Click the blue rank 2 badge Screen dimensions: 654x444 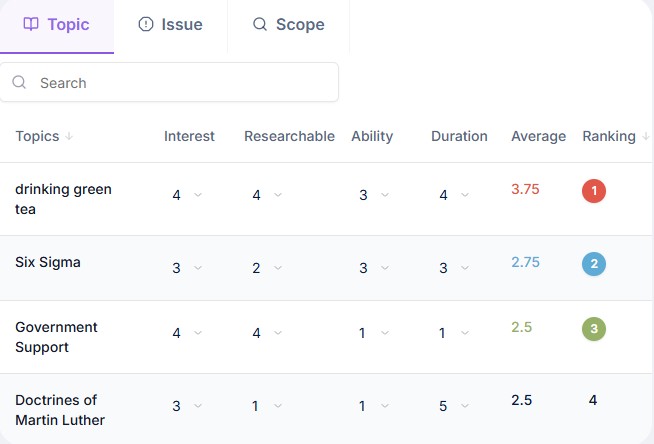[594, 264]
